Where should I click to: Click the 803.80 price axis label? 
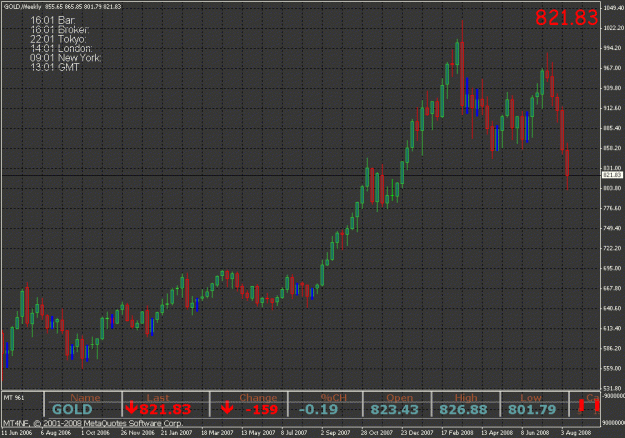pos(614,188)
